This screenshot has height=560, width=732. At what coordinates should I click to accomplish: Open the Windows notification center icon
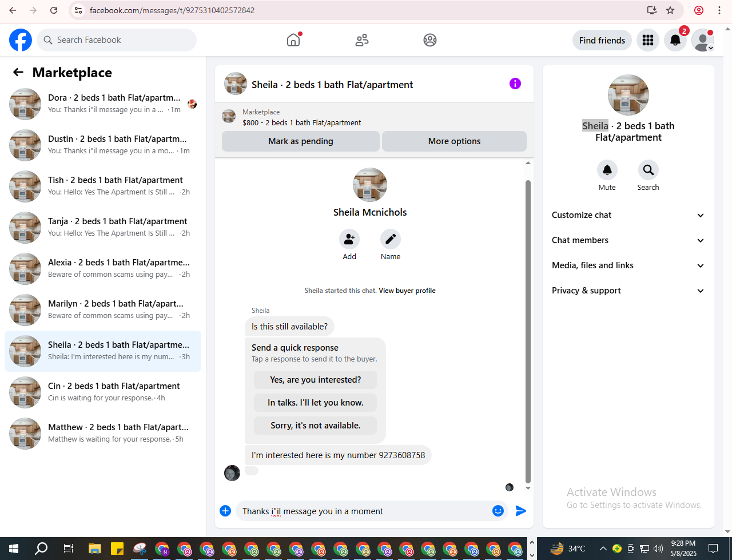713,549
